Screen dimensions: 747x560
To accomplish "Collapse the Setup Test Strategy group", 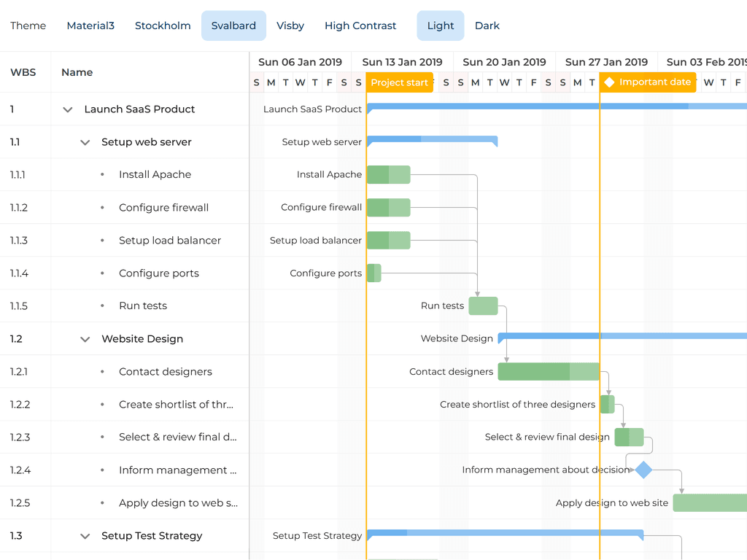I will [x=85, y=536].
